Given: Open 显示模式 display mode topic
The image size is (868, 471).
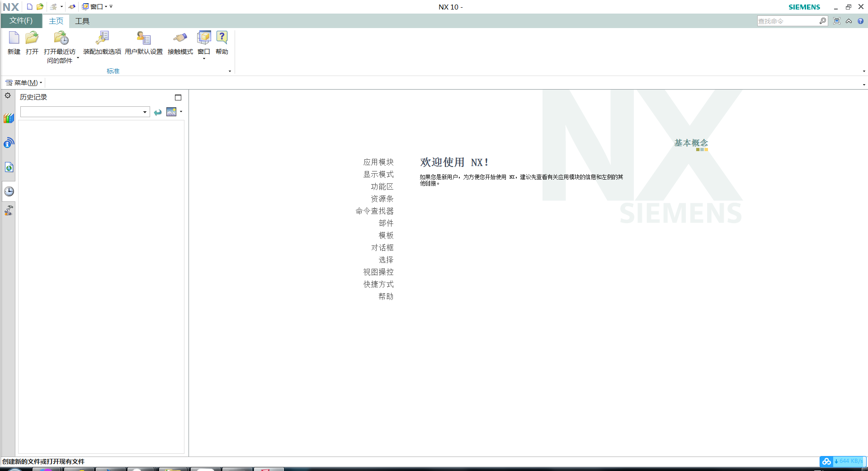Looking at the screenshot, I should 378,174.
